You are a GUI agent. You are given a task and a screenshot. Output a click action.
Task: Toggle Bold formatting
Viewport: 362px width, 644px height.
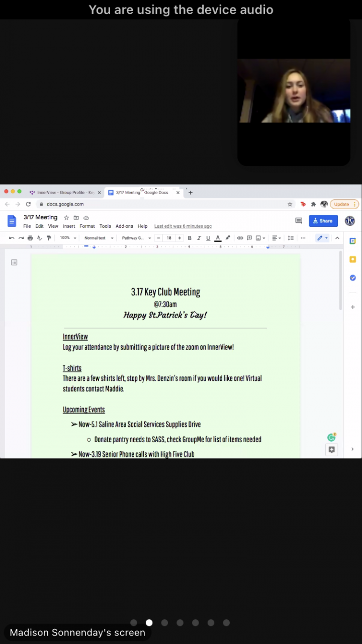coord(190,238)
